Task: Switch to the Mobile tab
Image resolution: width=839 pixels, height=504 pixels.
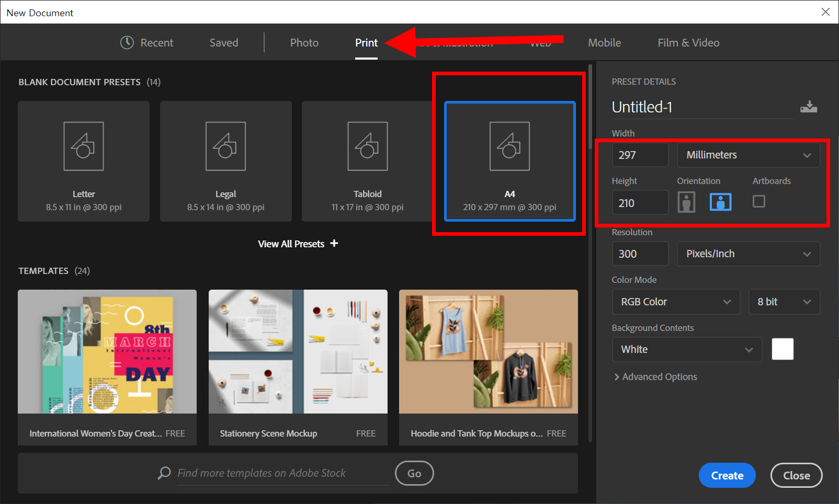Action: 605,43
